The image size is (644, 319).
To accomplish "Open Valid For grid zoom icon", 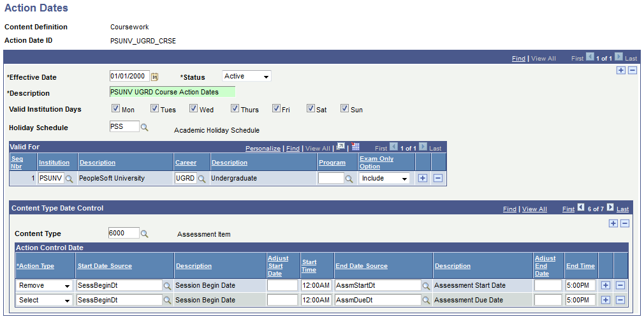I will (x=340, y=147).
